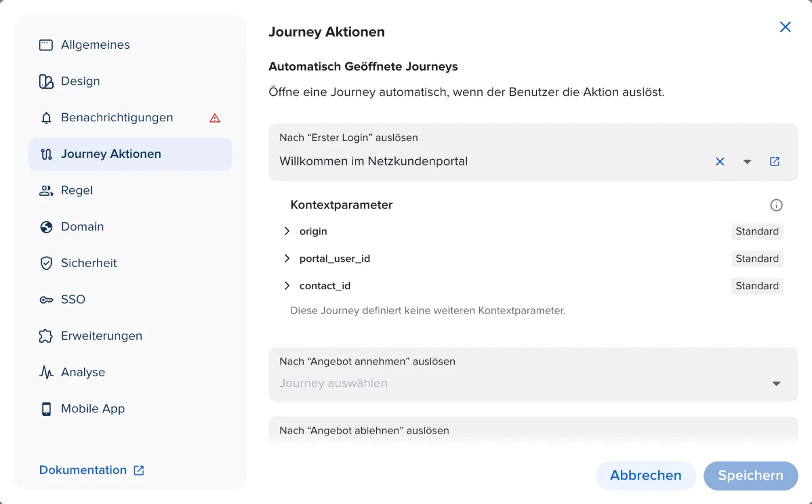Click the Journey Aktionen route icon
The image size is (812, 504).
pos(46,154)
